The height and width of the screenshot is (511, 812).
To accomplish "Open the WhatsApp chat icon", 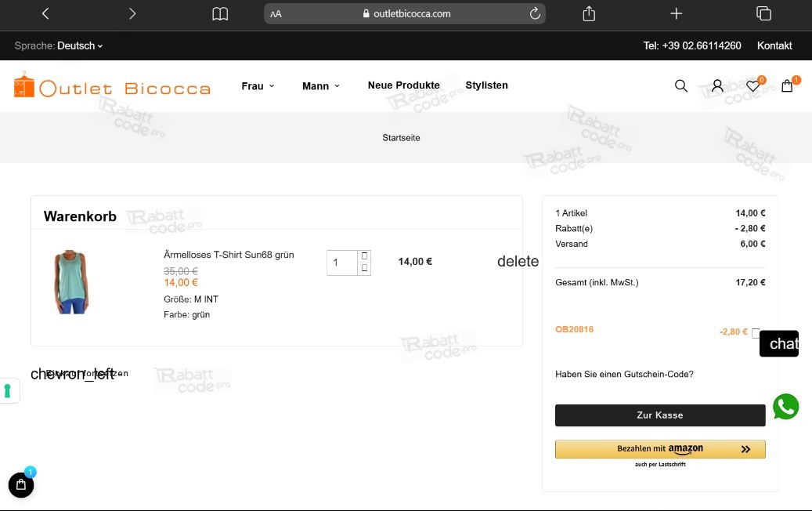I will pos(785,407).
